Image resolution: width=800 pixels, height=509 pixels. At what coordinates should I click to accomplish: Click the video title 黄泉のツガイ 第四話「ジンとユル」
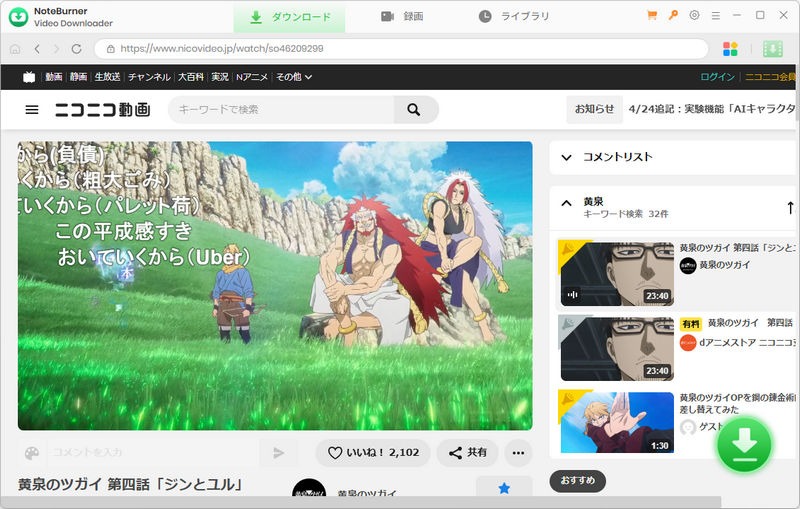tap(130, 485)
